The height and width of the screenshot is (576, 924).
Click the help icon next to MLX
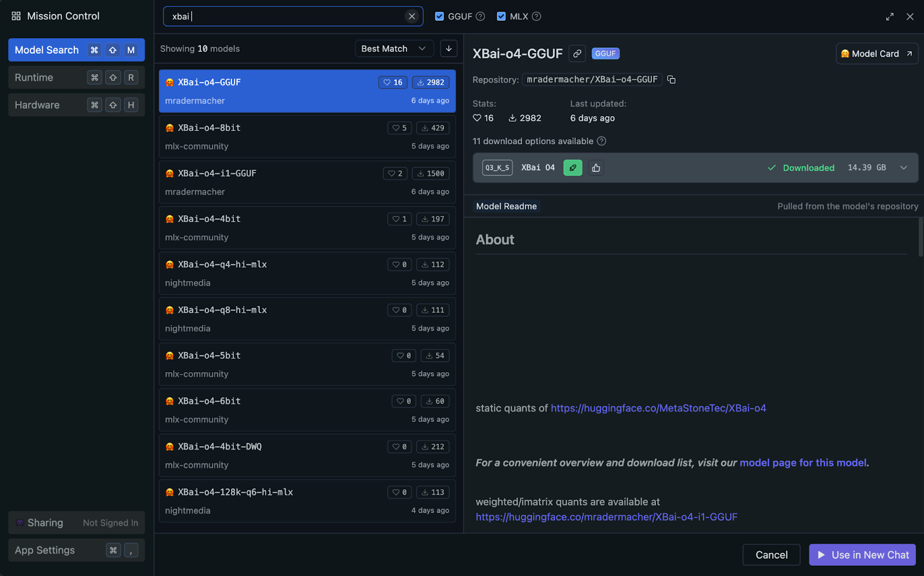[x=536, y=16]
